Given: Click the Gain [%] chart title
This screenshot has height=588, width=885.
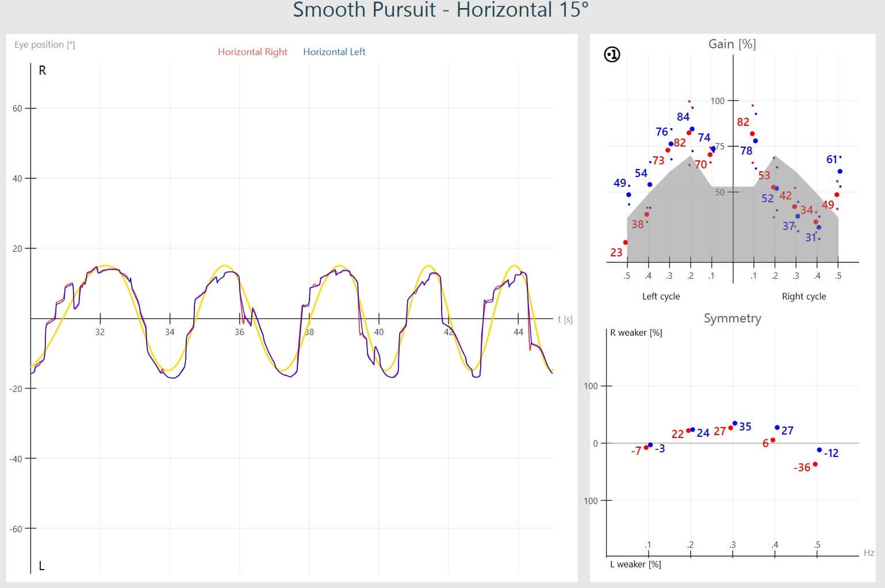Looking at the screenshot, I should coord(732,44).
